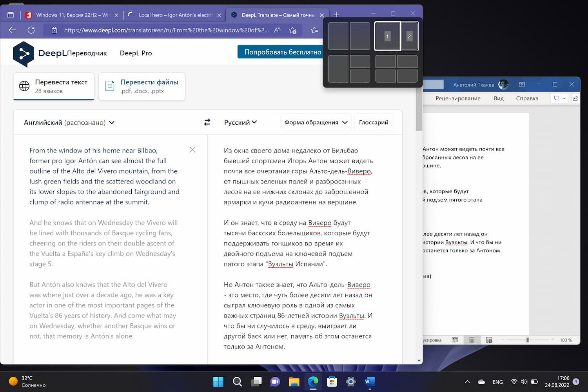The width and height of the screenshot is (588, 392).
Task: Go back one page in Edge
Action: (x=12, y=30)
